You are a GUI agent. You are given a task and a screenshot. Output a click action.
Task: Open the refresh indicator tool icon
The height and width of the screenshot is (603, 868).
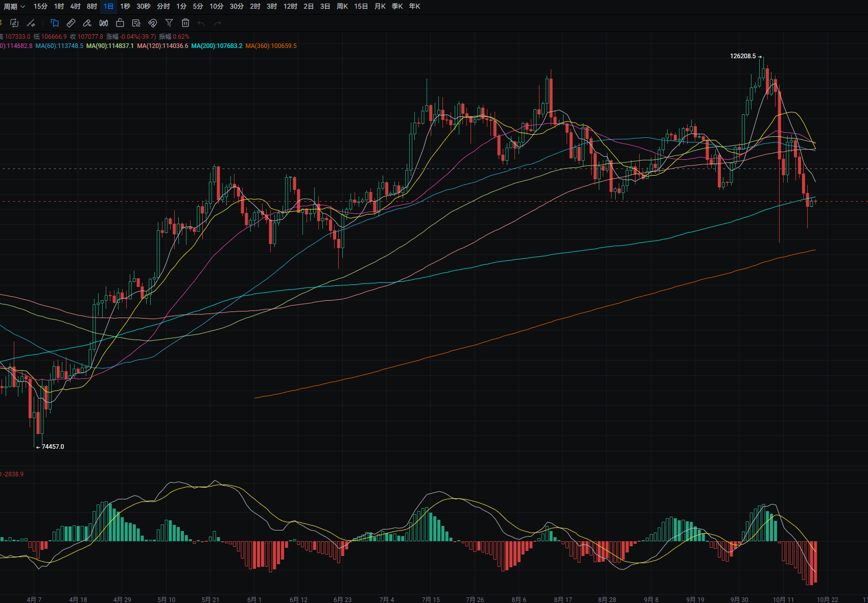click(x=14, y=23)
